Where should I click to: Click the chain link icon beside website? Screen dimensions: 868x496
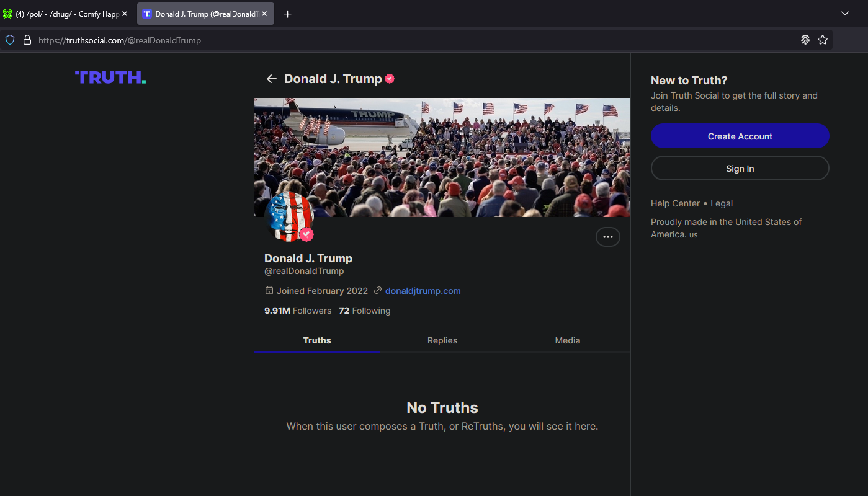378,291
